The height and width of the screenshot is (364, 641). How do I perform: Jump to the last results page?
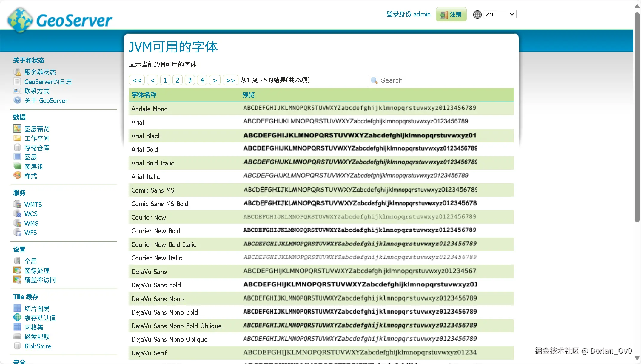[230, 80]
